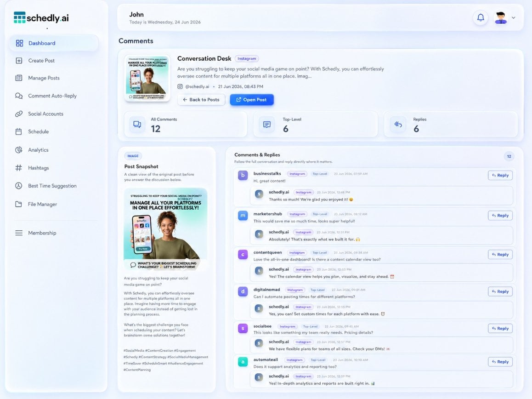Select the Dashboard grid icon
The height and width of the screenshot is (399, 532).
pyautogui.click(x=19, y=43)
